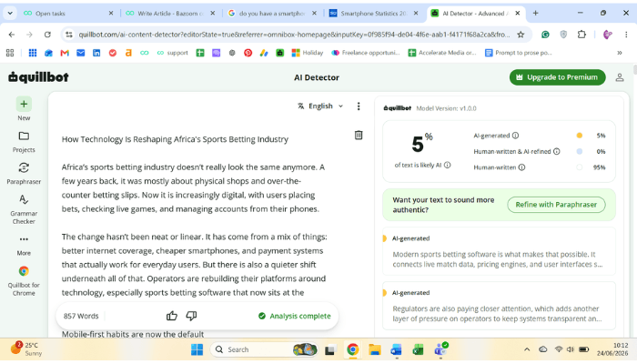Open File Explorer from taskbar

[374, 349]
